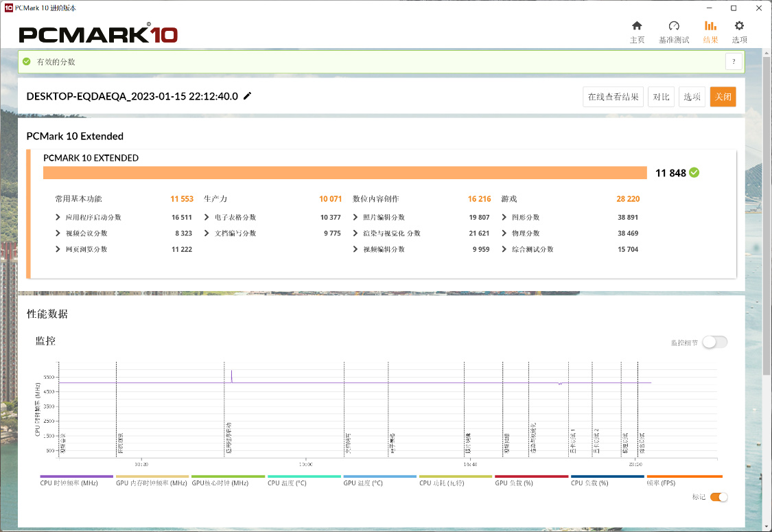Click the overall score 11 848
This screenshot has height=532, width=772.
pos(670,173)
